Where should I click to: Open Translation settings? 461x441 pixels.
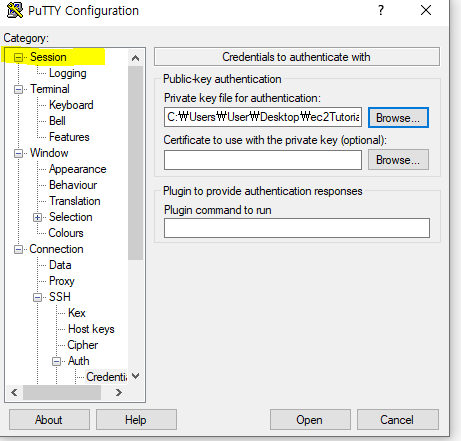pyautogui.click(x=75, y=201)
